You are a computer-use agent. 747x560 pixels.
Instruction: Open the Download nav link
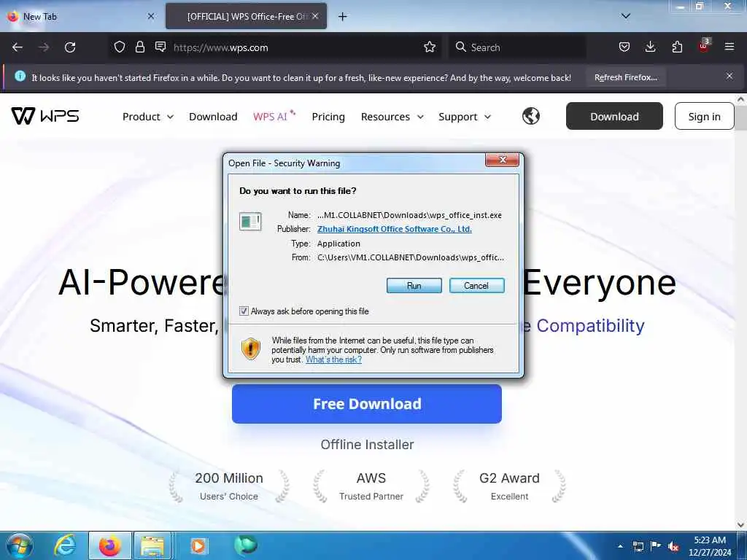tap(213, 117)
